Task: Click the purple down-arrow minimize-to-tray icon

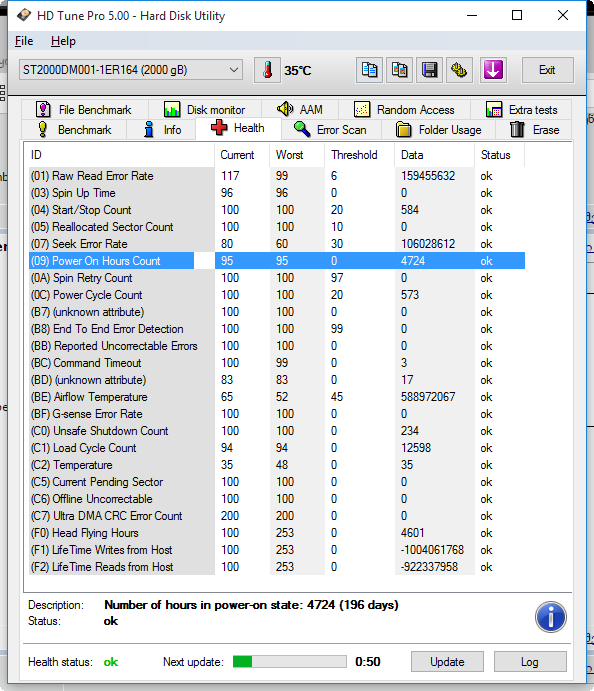Action: click(493, 70)
